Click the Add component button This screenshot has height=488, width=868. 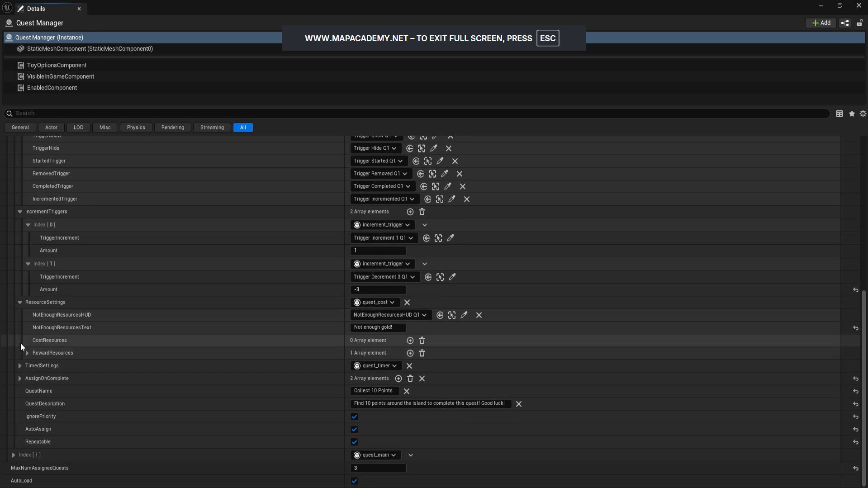click(821, 23)
